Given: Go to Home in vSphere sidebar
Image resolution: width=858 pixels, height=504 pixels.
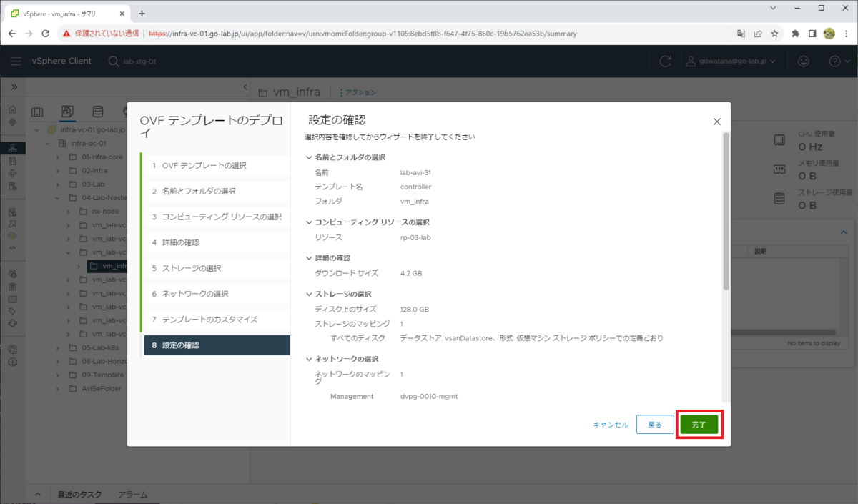Looking at the screenshot, I should (x=12, y=110).
